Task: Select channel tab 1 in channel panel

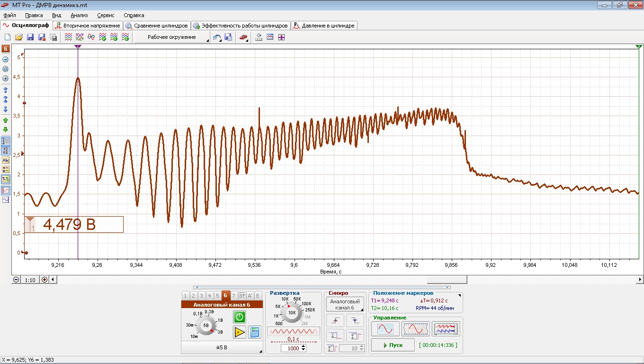Action: (185, 296)
